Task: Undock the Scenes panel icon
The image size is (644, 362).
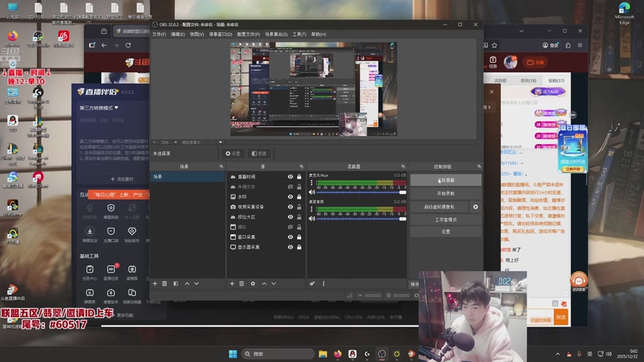Action: [221, 167]
